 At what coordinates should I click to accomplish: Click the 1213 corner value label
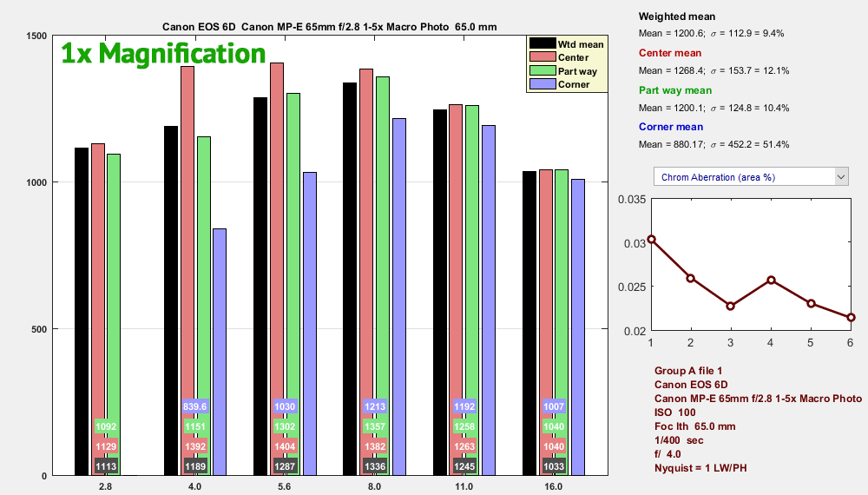(x=375, y=406)
